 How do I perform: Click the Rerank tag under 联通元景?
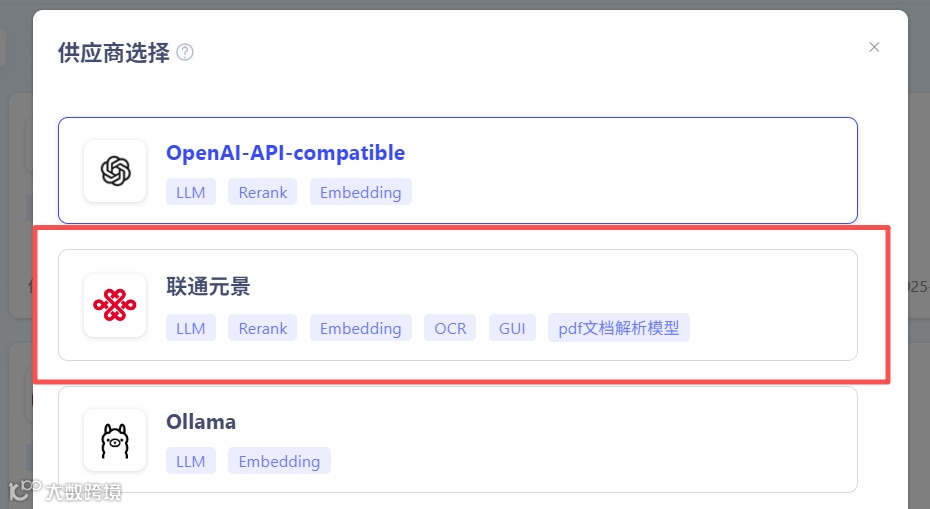(x=263, y=328)
